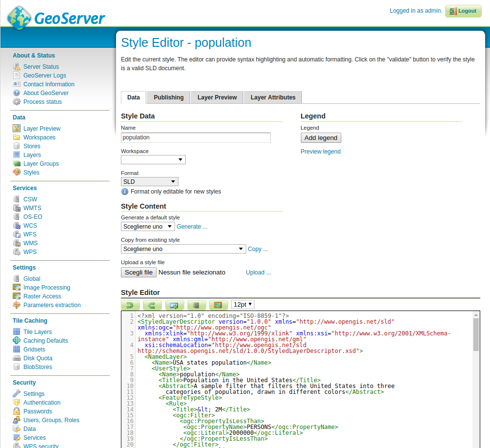Open the Copy from existing style dropdown
490x448 pixels.
183,249
